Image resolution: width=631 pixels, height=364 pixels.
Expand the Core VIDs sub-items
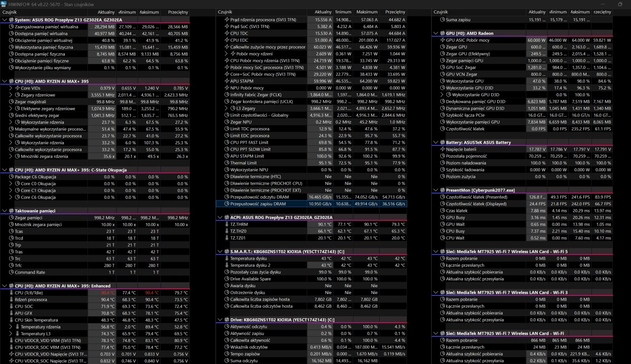click(x=11, y=88)
